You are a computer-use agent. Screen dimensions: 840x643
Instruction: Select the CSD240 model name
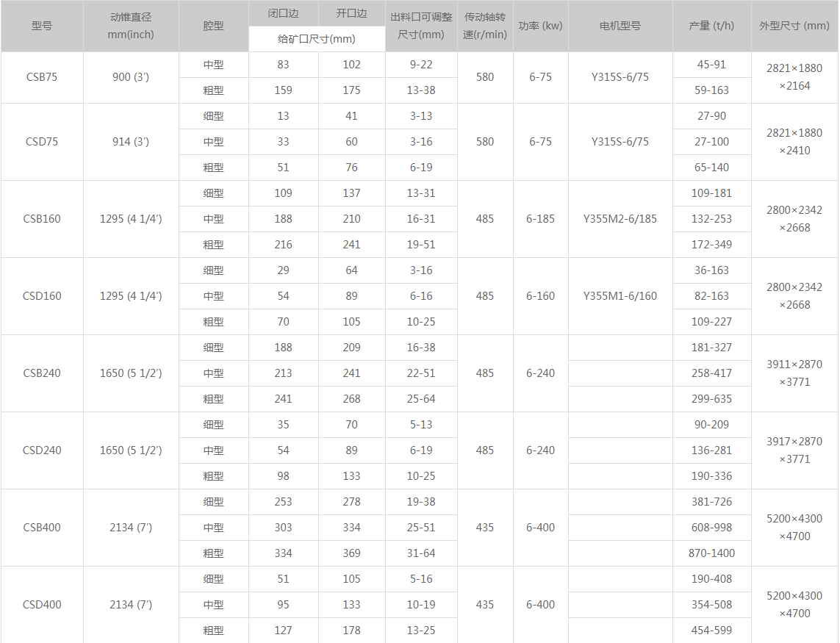(x=42, y=450)
